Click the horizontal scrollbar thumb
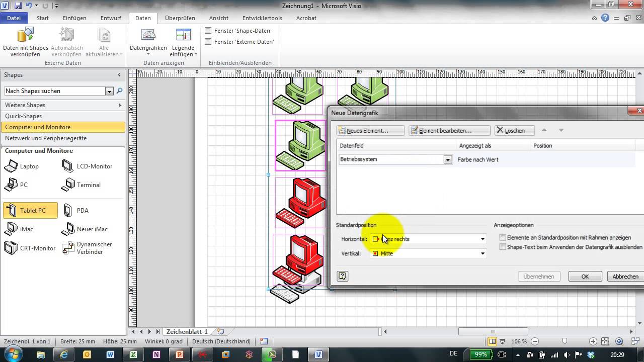Image resolution: width=644 pixels, height=362 pixels. 493,332
